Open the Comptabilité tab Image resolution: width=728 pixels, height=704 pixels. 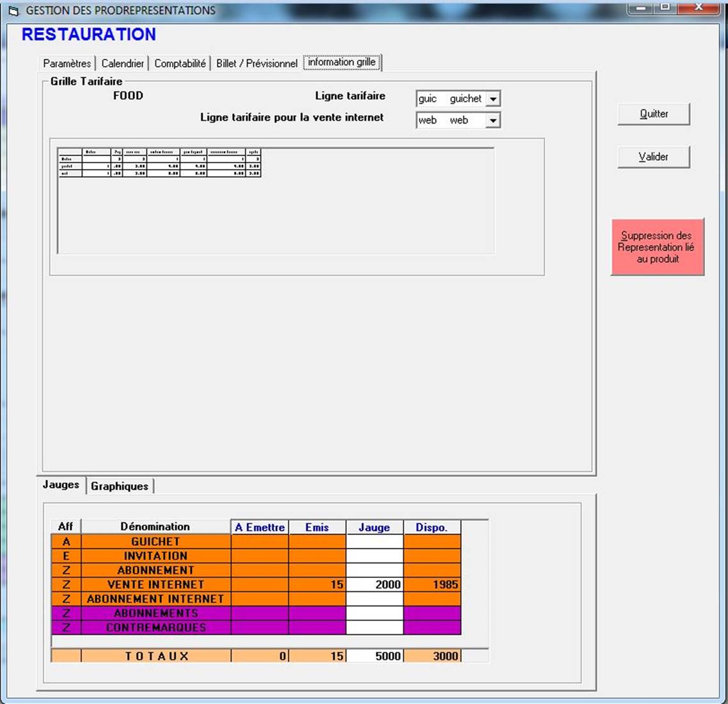[x=180, y=63]
